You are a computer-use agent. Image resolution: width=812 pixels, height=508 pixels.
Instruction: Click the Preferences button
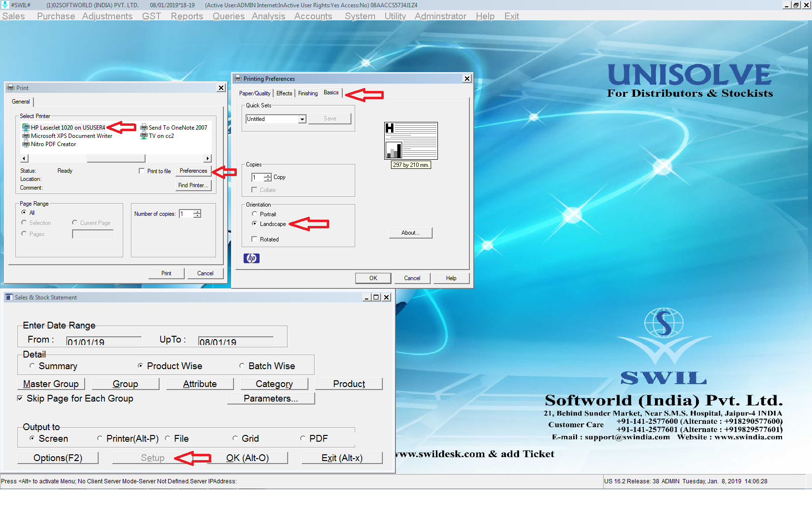tap(193, 171)
